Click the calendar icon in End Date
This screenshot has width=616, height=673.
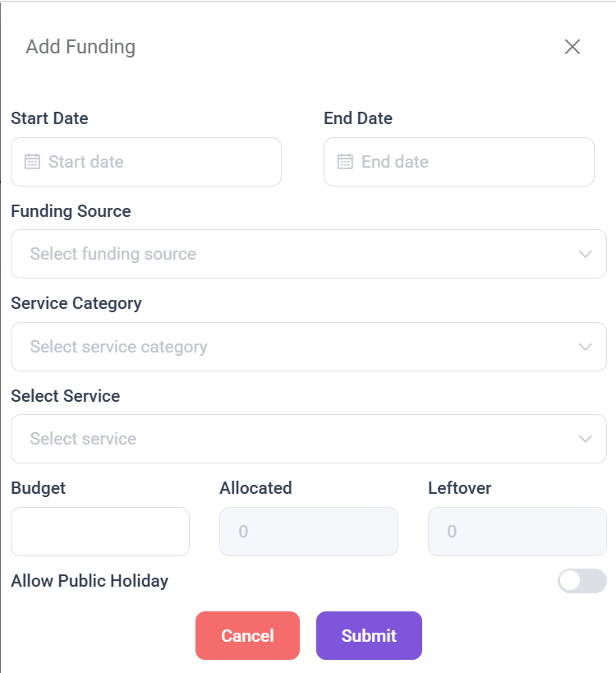345,162
